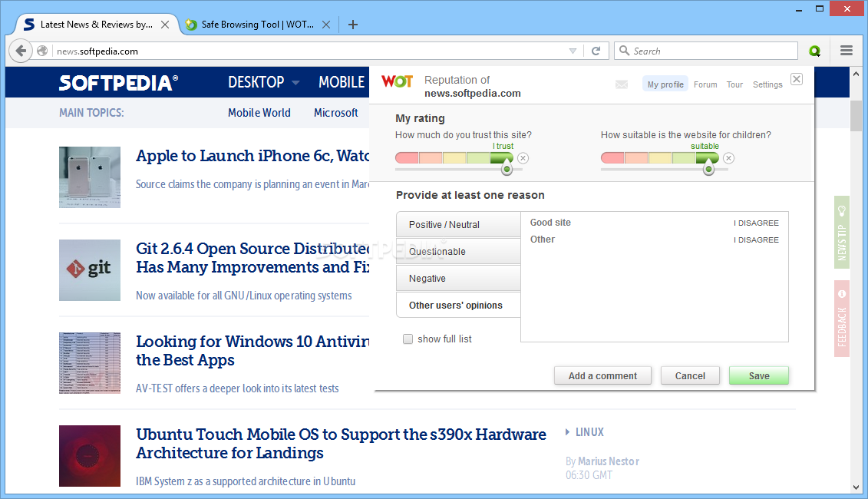Click the page scrollbar down arrow
The height and width of the screenshot is (499, 868).
[x=856, y=487]
